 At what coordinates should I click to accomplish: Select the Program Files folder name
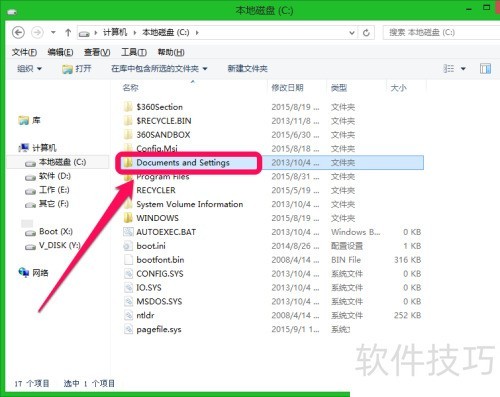tap(163, 177)
